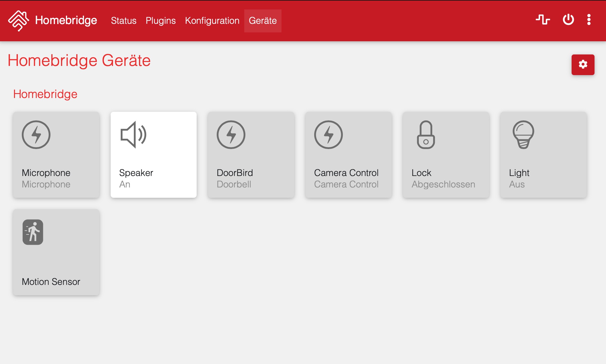The image size is (606, 364).
Task: Click the Motion Sensor walking-person icon
Action: [x=33, y=232]
